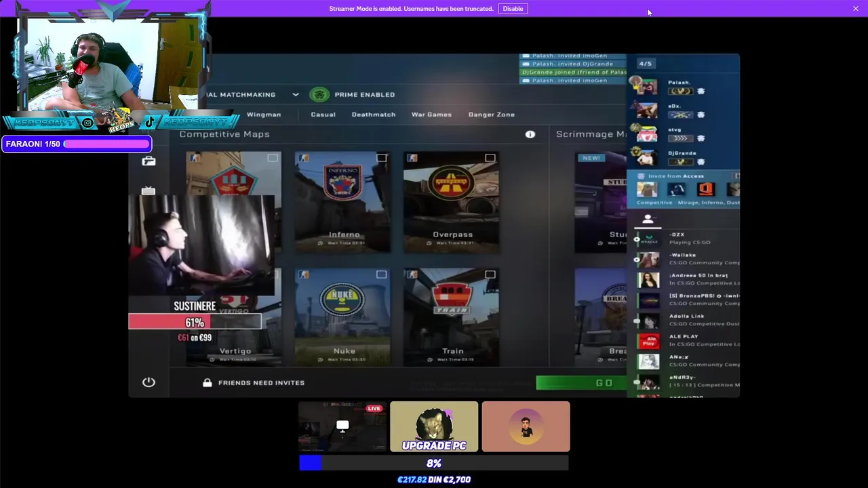
Task: Click the €61 on €99 text
Action: (195, 338)
